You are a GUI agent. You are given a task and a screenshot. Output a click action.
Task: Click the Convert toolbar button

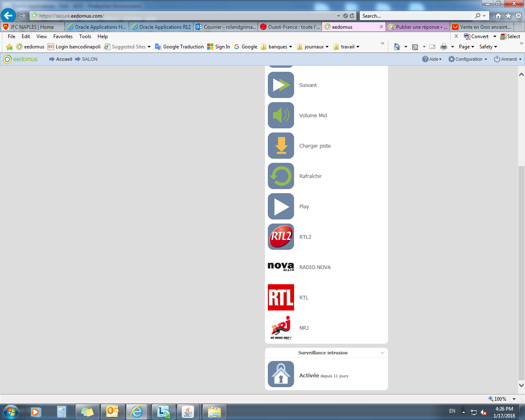pyautogui.click(x=477, y=37)
